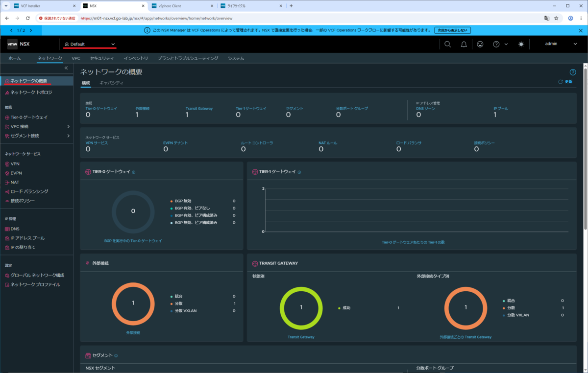Toggle the light/dark theme sun icon
The width and height of the screenshot is (588, 373).
click(521, 44)
